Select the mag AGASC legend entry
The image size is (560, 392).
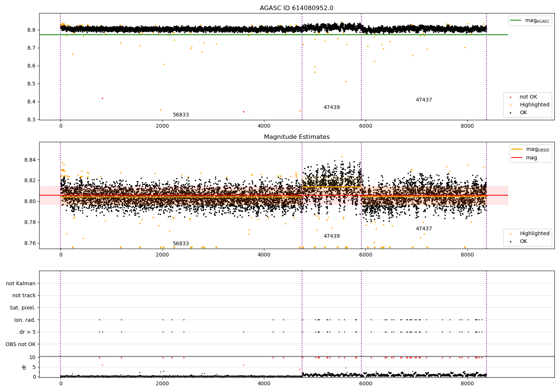pos(530,21)
